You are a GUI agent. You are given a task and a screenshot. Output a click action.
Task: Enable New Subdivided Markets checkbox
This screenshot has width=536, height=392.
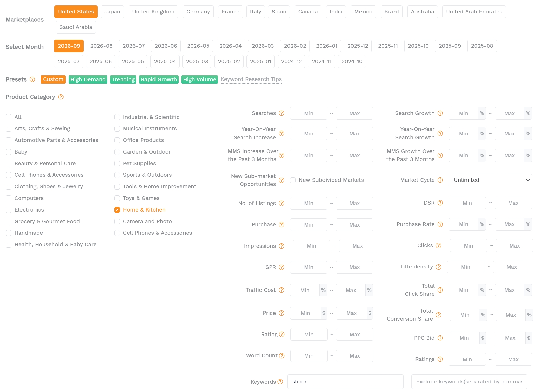point(293,180)
